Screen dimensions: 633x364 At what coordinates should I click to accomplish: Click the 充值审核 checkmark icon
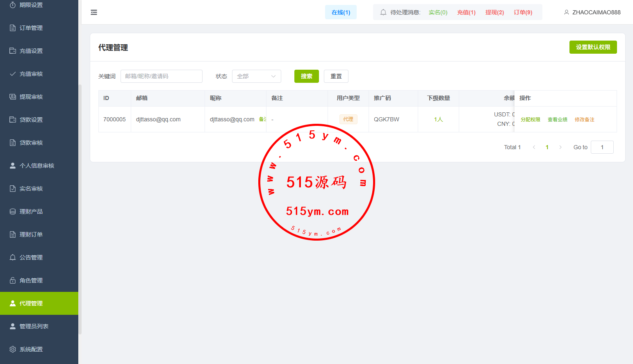click(13, 74)
